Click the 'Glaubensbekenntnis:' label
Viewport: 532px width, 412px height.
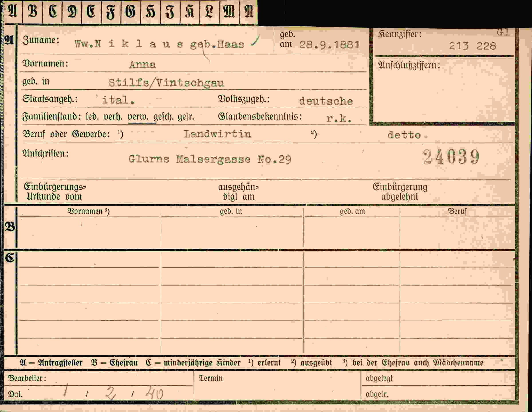tap(260, 117)
